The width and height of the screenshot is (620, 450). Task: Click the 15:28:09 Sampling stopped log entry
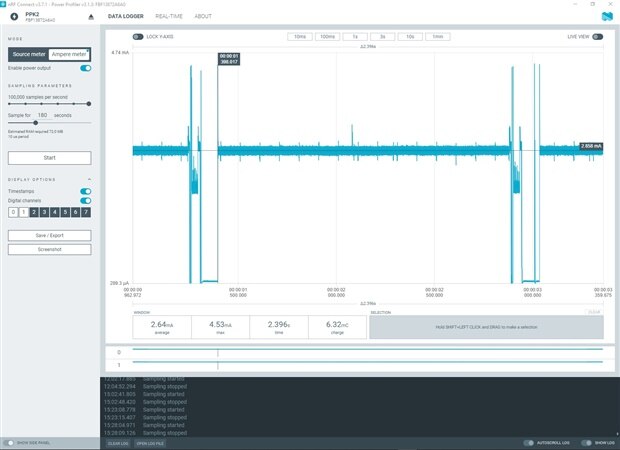[x=145, y=433]
